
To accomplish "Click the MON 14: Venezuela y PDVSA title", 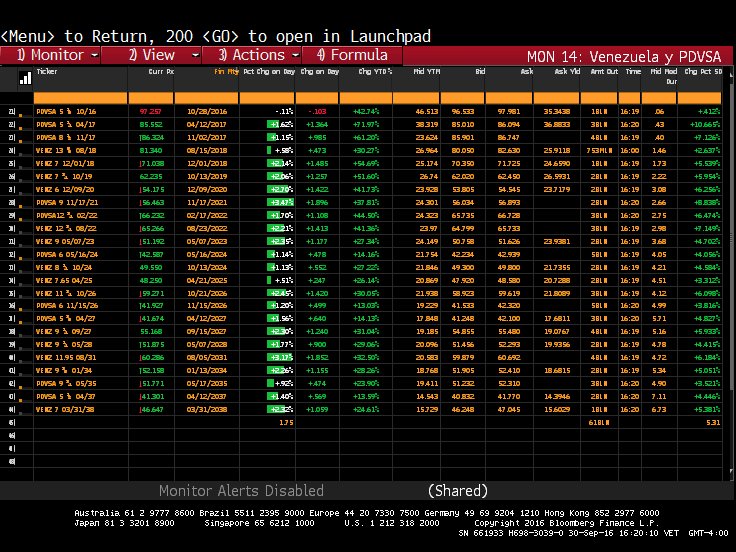I will 624,57.
